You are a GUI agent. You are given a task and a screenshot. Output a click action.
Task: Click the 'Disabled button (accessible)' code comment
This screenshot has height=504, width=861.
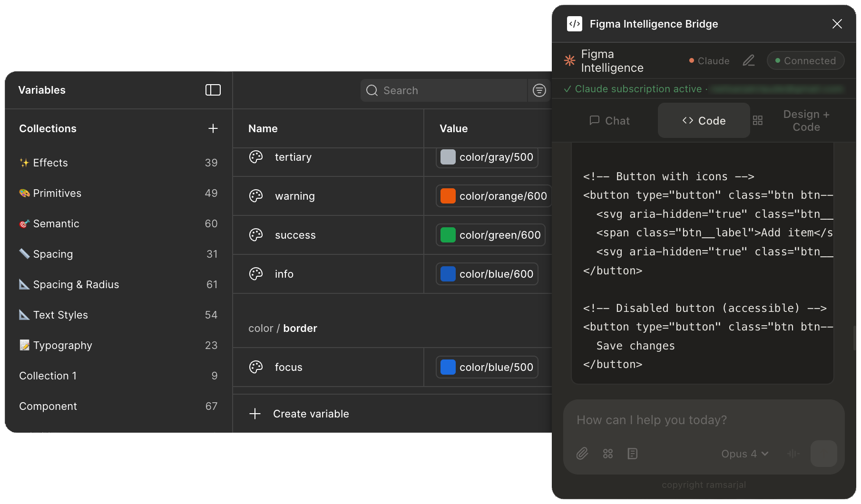pyautogui.click(x=705, y=308)
